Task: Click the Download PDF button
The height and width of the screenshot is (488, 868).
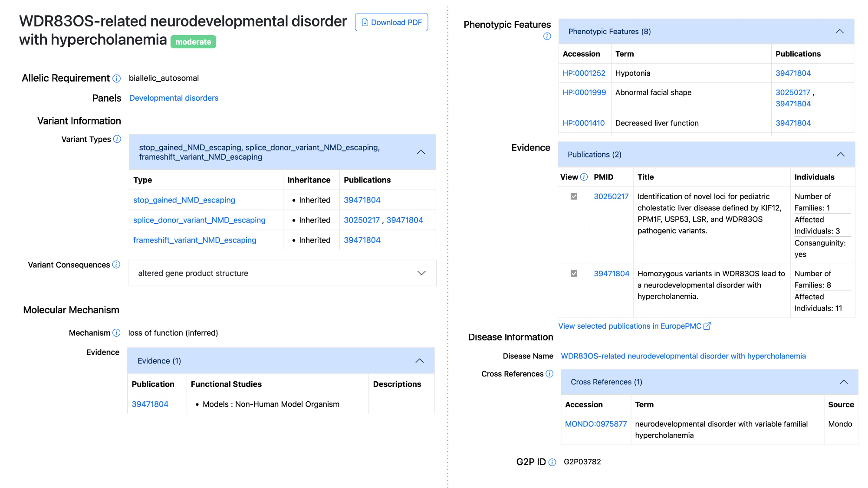Action: (391, 23)
